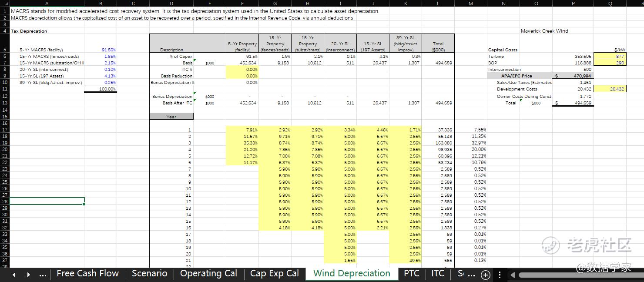Select column P header
This screenshot has width=644, height=282.
(573, 3)
